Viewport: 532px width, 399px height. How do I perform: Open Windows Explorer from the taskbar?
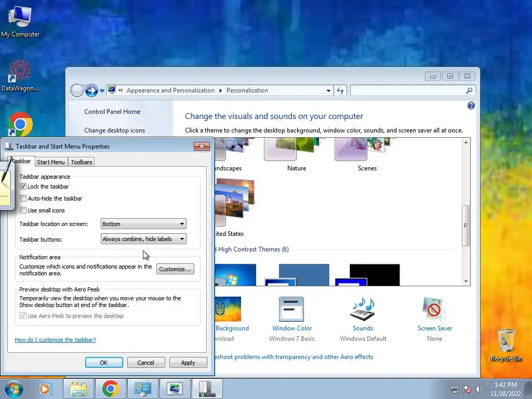click(x=79, y=389)
